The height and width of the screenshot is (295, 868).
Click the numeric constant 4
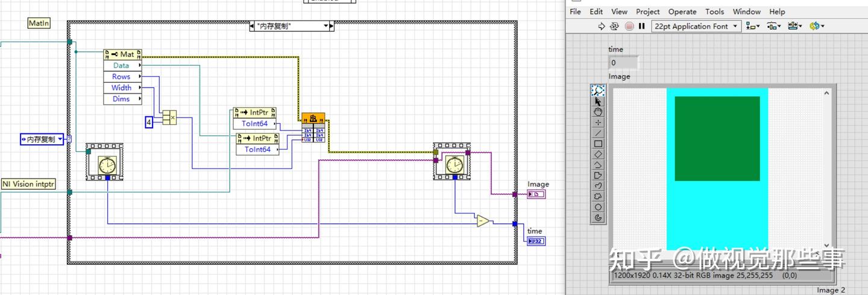149,122
